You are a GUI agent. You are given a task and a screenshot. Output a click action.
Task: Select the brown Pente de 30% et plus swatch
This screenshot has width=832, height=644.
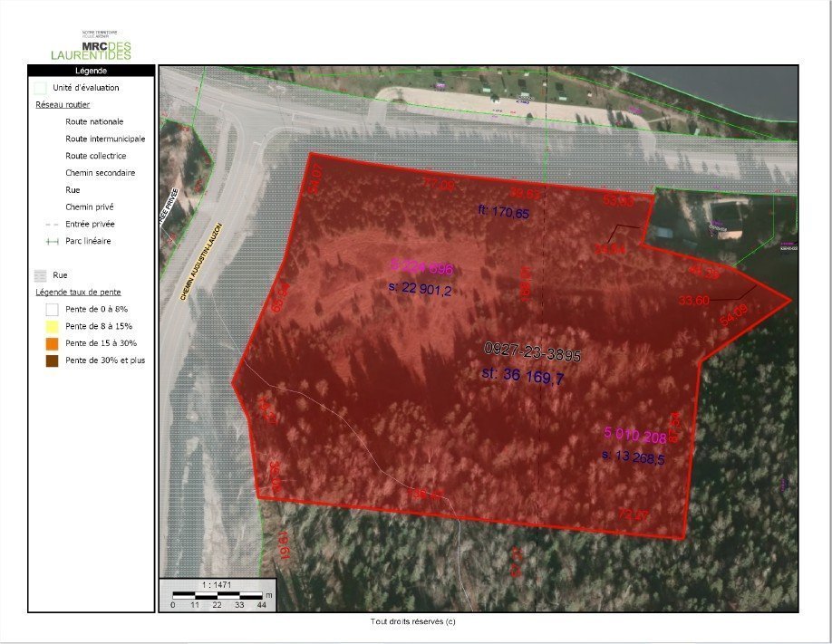pos(40,360)
